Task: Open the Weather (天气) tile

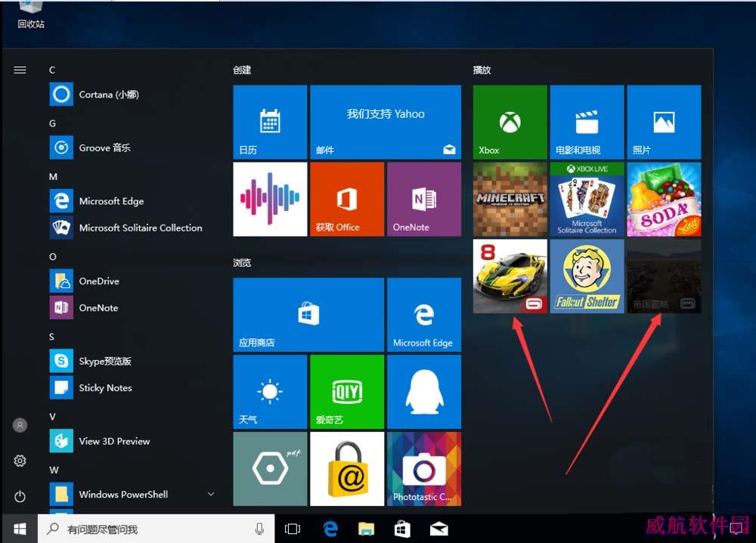Action: (x=270, y=392)
